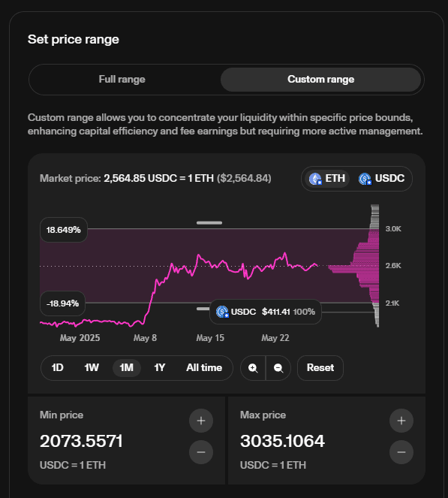The height and width of the screenshot is (498, 448).
Task: Show the 1Y price history
Action: (x=160, y=368)
